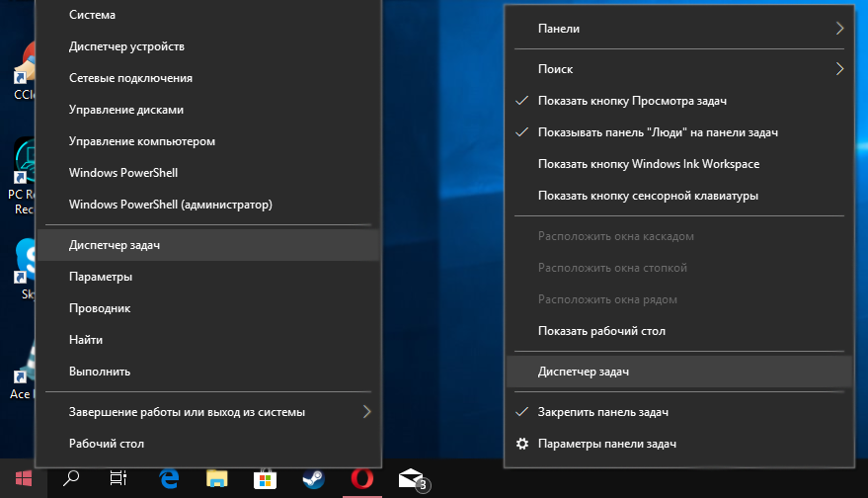Open Диспетчер задач in Start context menu
The width and height of the screenshot is (868, 498).
click(x=208, y=245)
